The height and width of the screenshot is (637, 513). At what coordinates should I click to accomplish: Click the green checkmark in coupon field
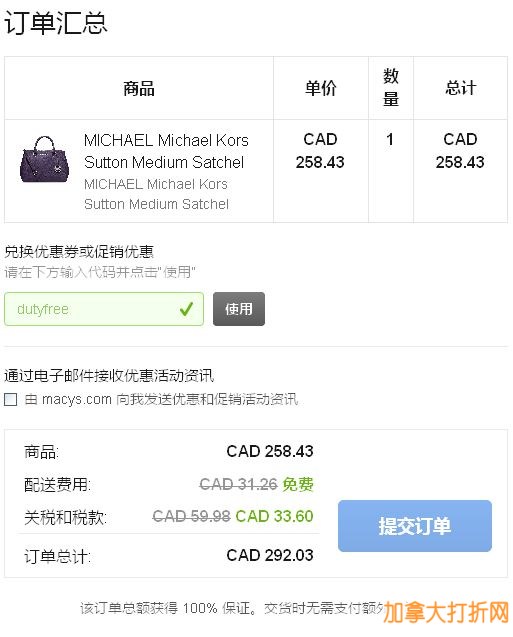coord(186,309)
